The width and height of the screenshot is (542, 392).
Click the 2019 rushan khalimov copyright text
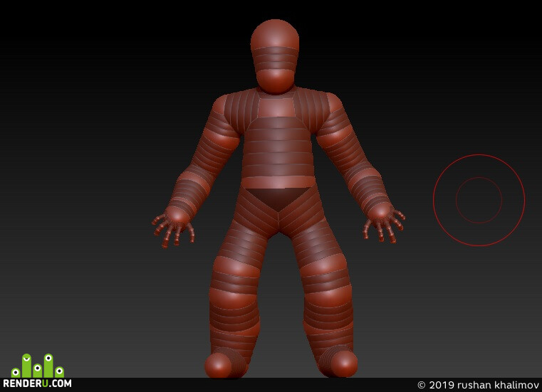(x=479, y=385)
